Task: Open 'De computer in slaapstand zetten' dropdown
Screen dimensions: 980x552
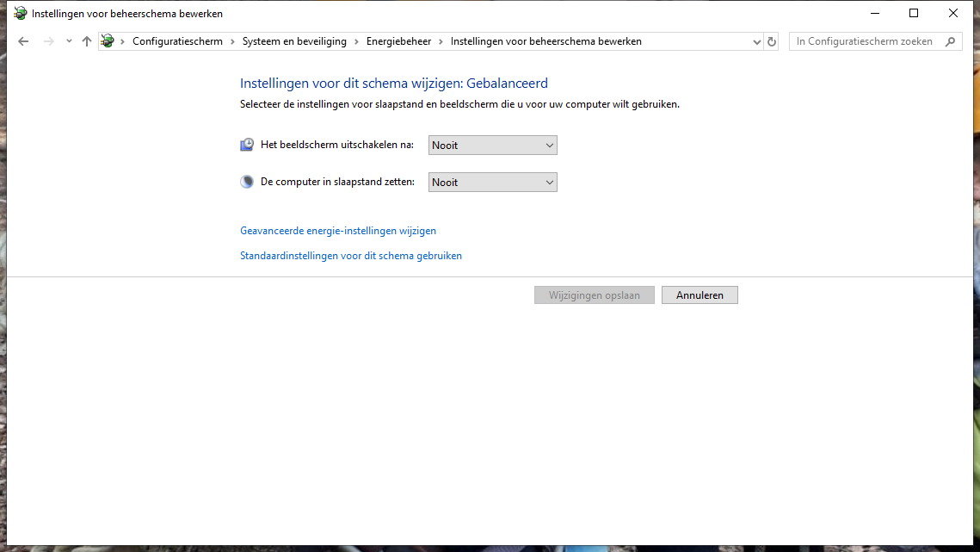Action: point(492,183)
